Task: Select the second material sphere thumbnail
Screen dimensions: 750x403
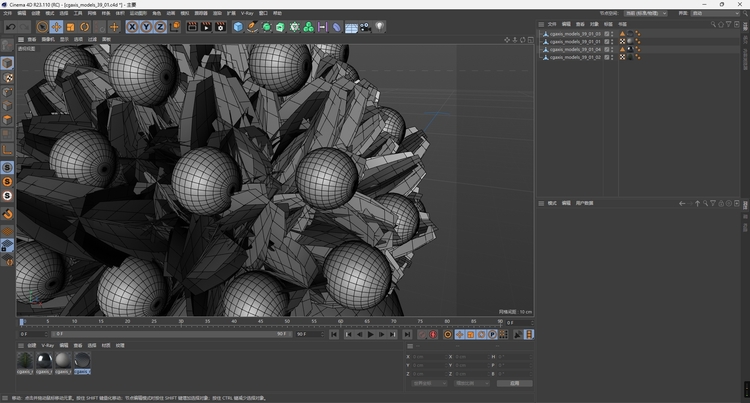Action: point(43,360)
